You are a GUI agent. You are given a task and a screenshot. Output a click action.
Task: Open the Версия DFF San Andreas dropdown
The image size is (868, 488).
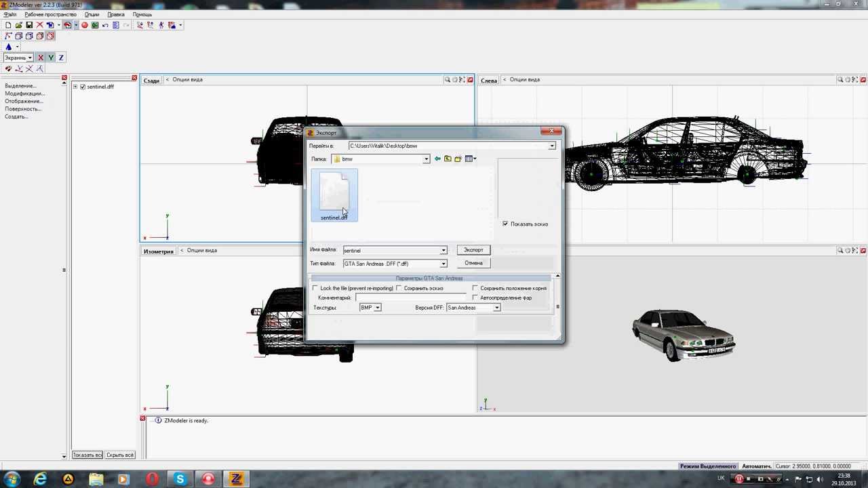(496, 308)
